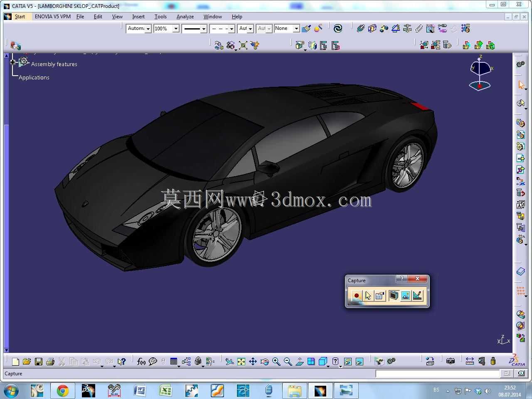This screenshot has width=532, height=399.
Task: Click the record Capture button
Action: pyautogui.click(x=356, y=296)
